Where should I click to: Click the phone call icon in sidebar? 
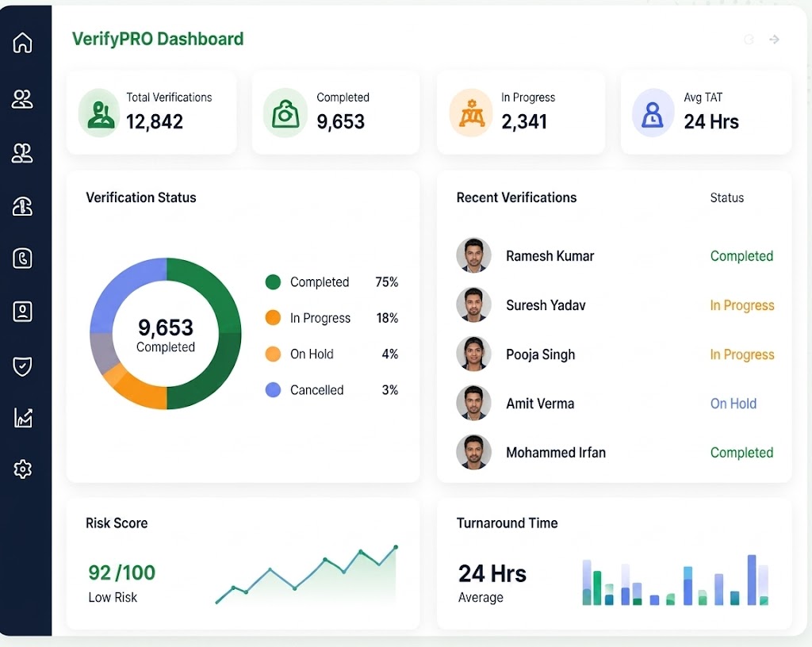pyautogui.click(x=22, y=258)
